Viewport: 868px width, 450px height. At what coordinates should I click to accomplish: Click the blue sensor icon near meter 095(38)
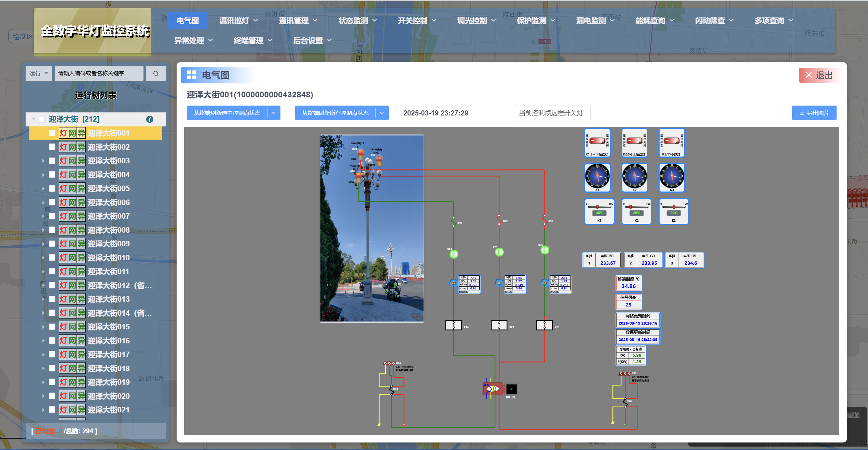(545, 283)
